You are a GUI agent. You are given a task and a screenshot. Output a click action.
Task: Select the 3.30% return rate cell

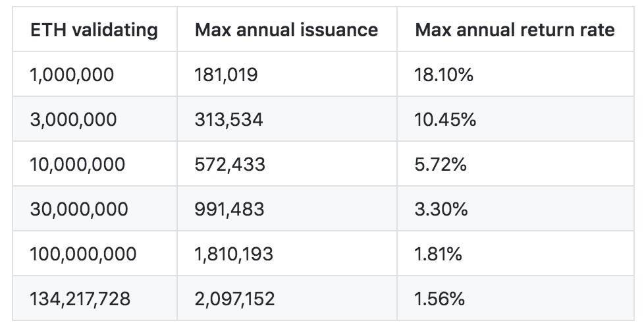click(441, 209)
